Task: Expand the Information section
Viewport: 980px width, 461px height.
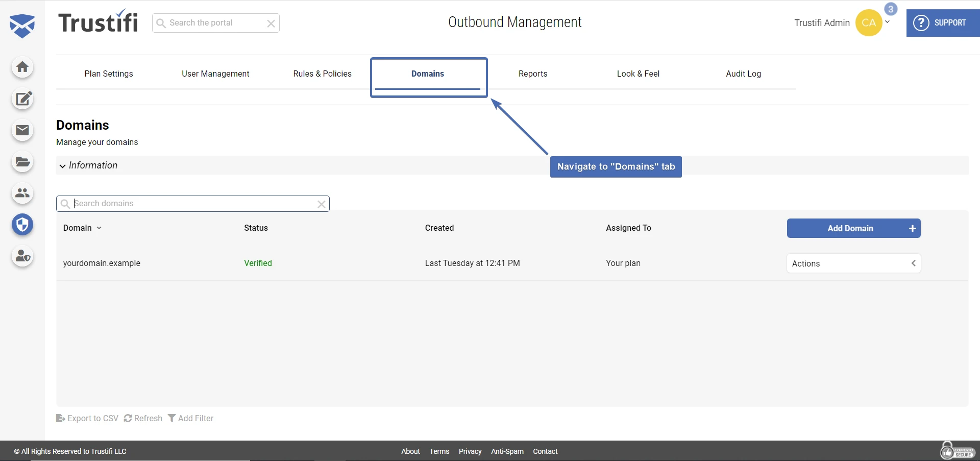Action: tap(88, 165)
